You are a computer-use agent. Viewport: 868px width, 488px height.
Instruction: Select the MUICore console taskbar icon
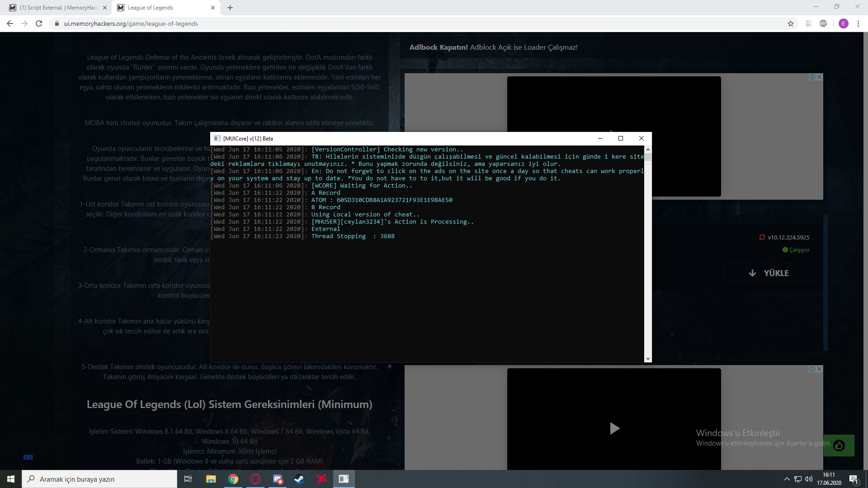(x=344, y=479)
